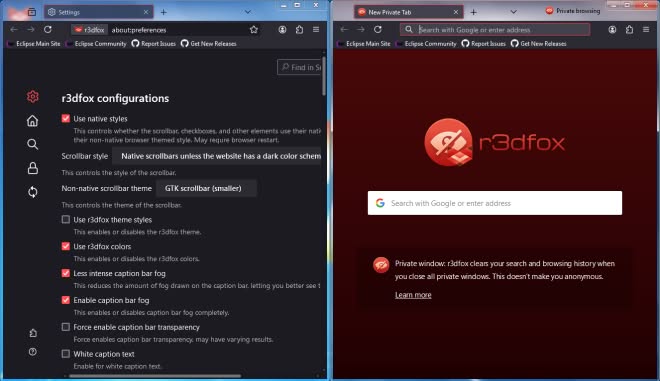Click the Settings horizontal scrollbar thumb
The image size is (660, 381).
pyautogui.click(x=155, y=376)
